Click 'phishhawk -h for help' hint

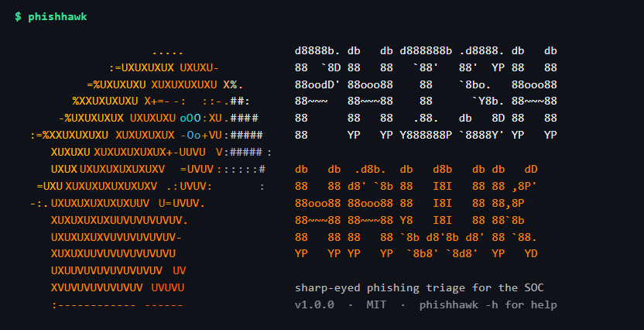pos(488,305)
